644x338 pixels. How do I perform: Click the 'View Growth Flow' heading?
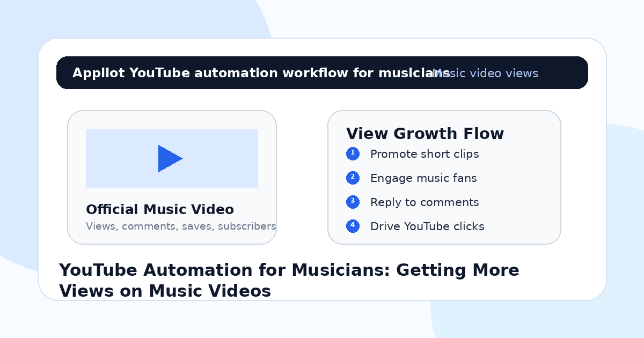point(425,134)
